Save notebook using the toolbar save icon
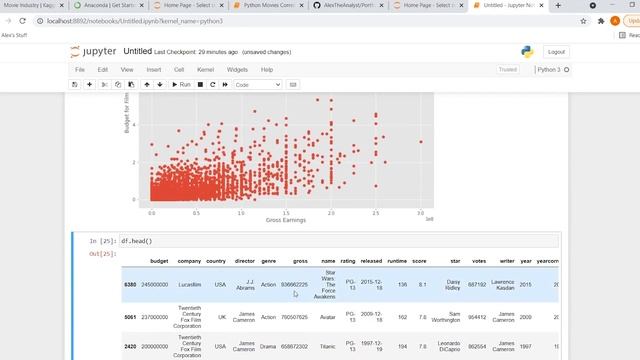 [x=75, y=84]
